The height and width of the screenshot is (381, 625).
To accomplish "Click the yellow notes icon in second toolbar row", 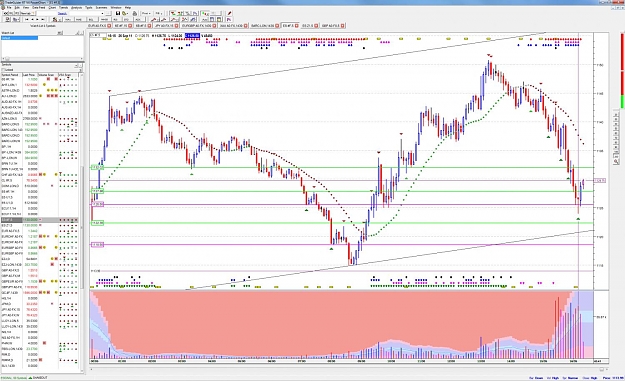I will click(x=219, y=19).
